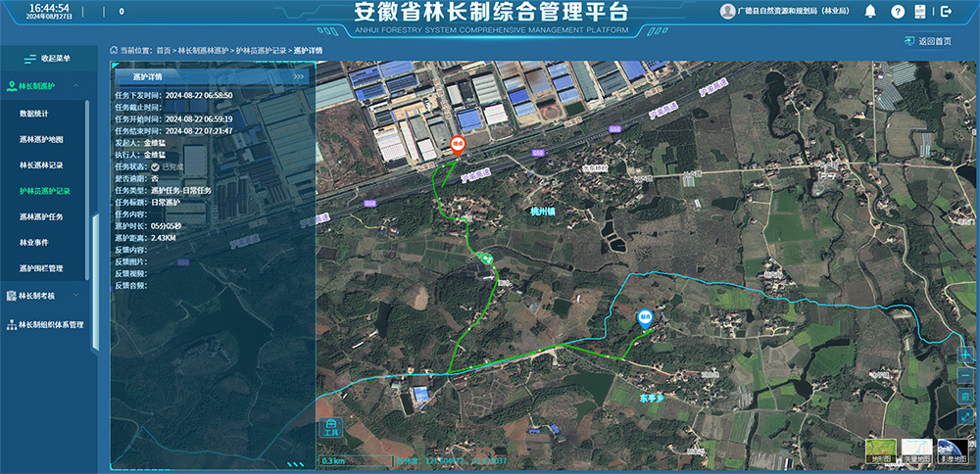Zoom in the map with plus button
The width and height of the screenshot is (980, 474).
coord(965,355)
